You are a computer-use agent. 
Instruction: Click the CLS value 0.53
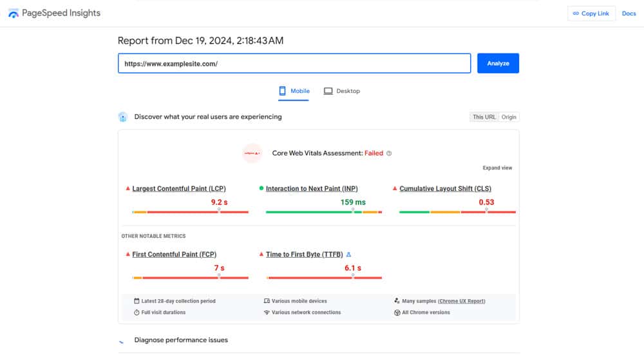(486, 202)
